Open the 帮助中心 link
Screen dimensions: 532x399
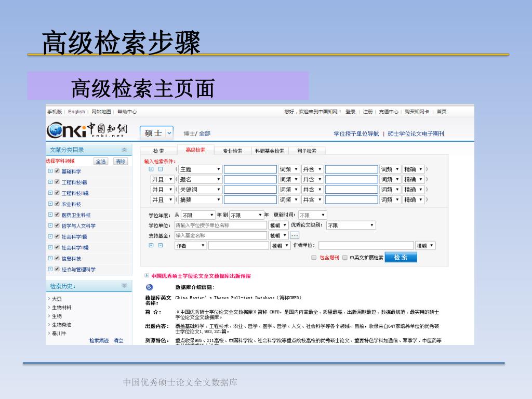127,112
